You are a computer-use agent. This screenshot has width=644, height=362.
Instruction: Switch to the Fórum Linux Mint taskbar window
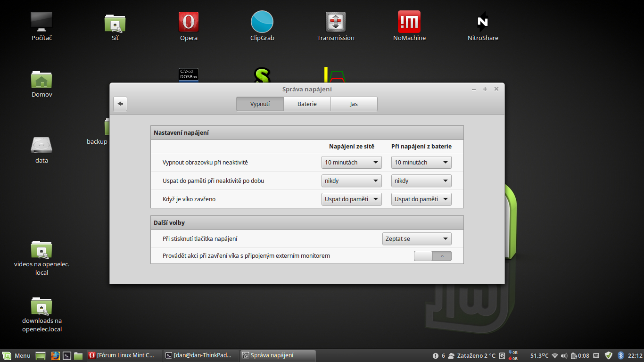coord(123,355)
